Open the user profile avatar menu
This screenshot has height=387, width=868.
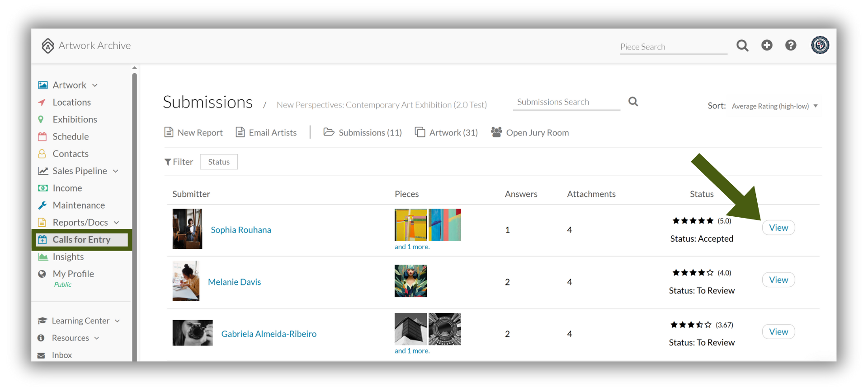pos(820,45)
